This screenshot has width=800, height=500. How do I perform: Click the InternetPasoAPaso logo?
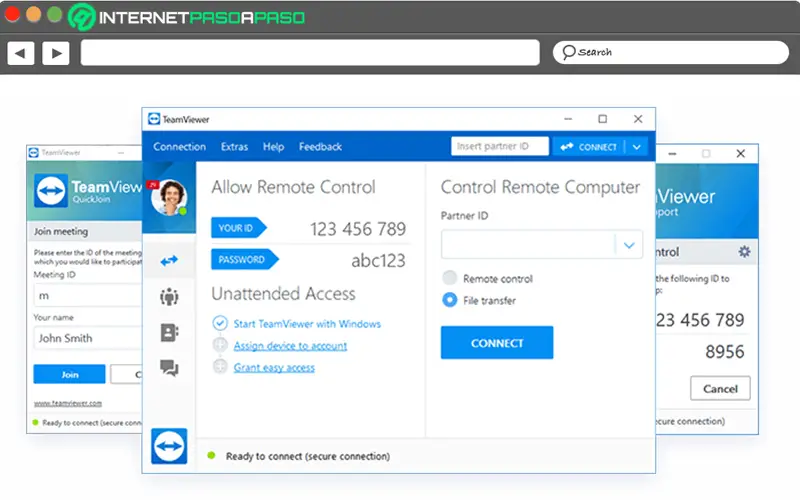tap(186, 17)
